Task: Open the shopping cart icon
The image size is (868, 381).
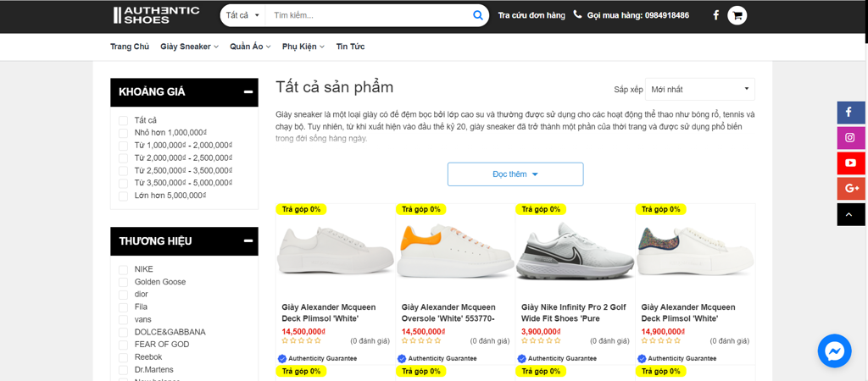Action: 737,15
